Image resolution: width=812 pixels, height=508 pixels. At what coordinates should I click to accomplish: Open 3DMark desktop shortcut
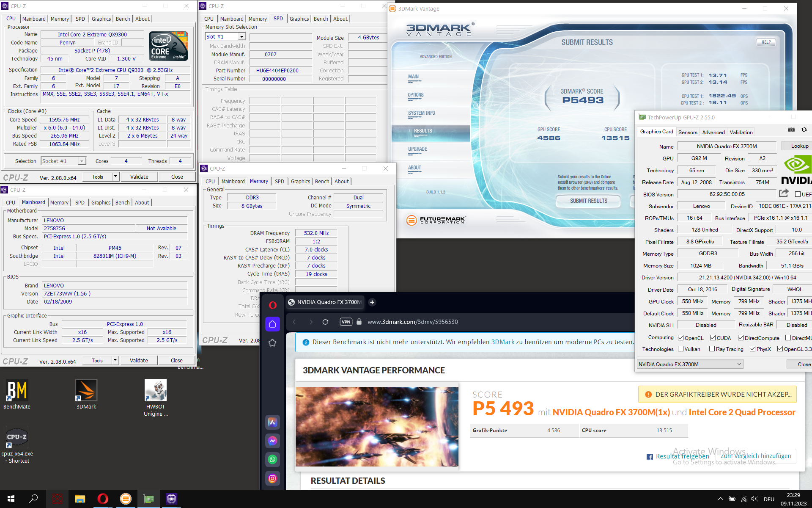[86, 394]
